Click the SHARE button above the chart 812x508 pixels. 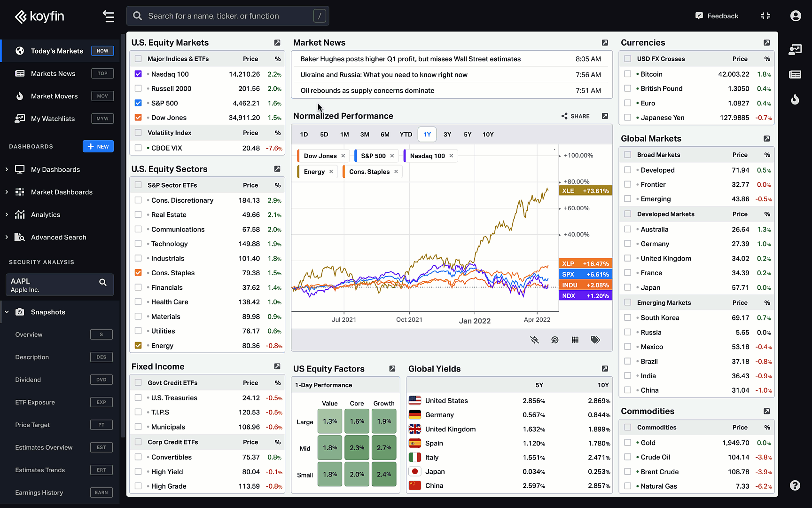click(575, 116)
